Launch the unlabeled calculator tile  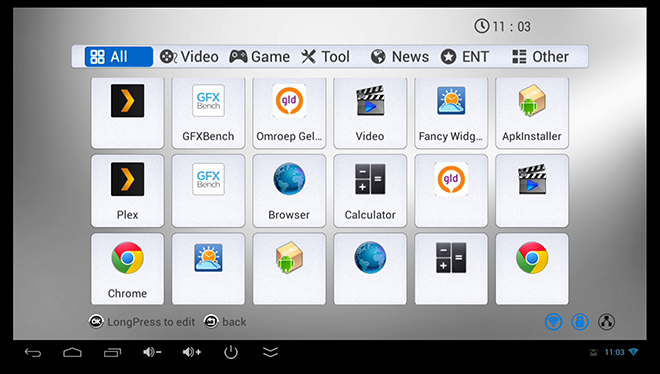(x=451, y=269)
